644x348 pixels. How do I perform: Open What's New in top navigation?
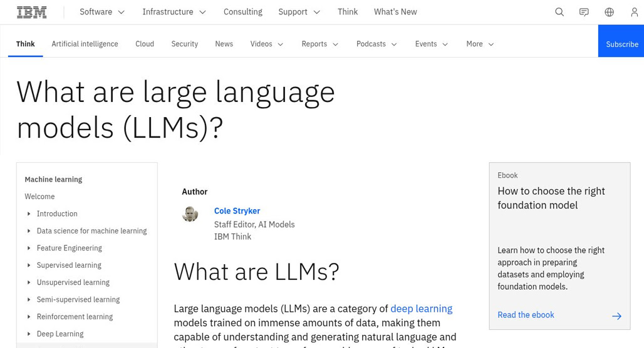click(395, 12)
